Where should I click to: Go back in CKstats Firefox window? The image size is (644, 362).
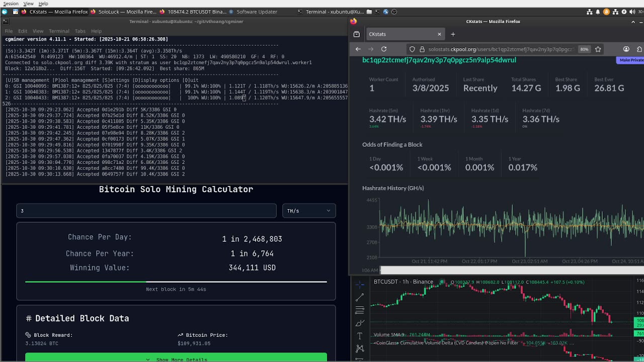click(x=358, y=49)
